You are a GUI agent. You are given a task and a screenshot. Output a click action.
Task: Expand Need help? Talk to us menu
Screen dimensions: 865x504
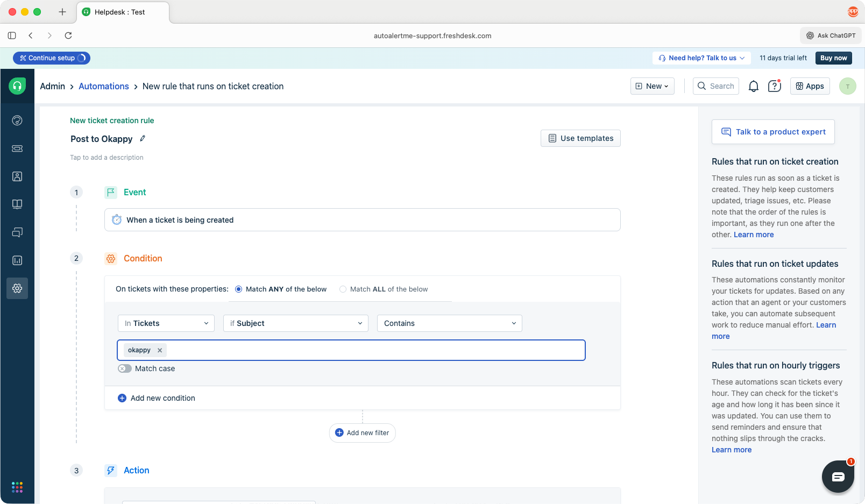701,58
